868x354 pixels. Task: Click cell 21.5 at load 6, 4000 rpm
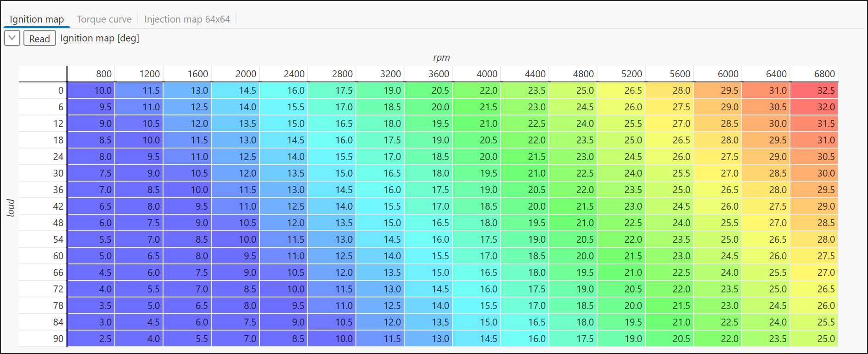(477, 107)
